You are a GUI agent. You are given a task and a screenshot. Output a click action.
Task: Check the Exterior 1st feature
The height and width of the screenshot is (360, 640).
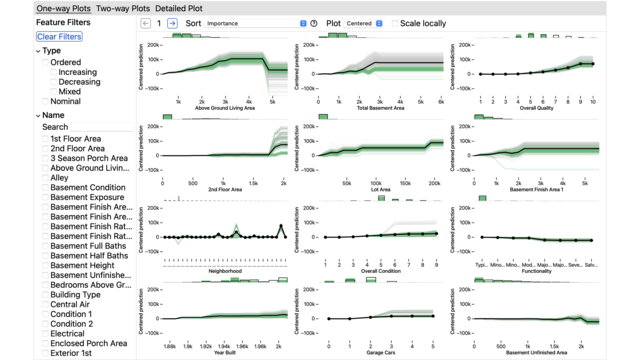[45, 353]
